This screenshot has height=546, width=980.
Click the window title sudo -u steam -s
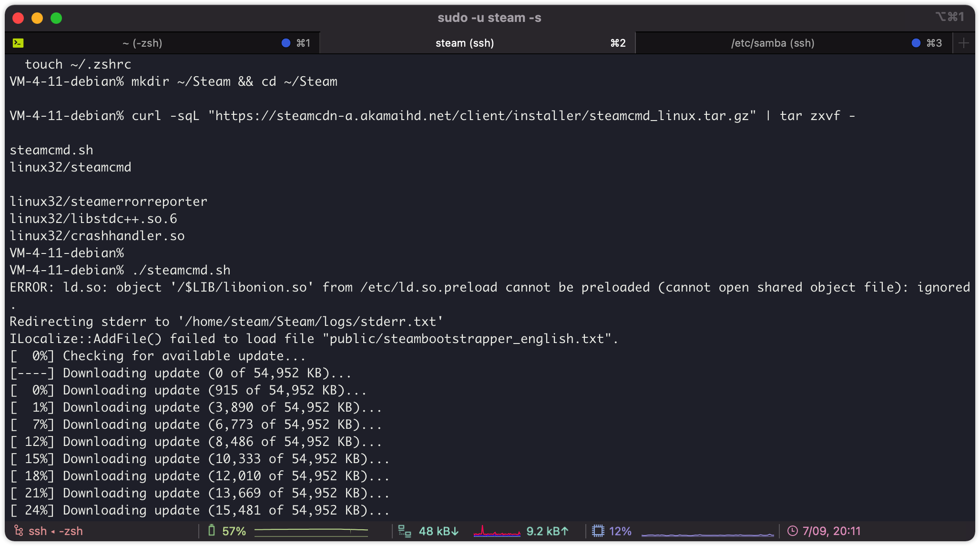(489, 18)
